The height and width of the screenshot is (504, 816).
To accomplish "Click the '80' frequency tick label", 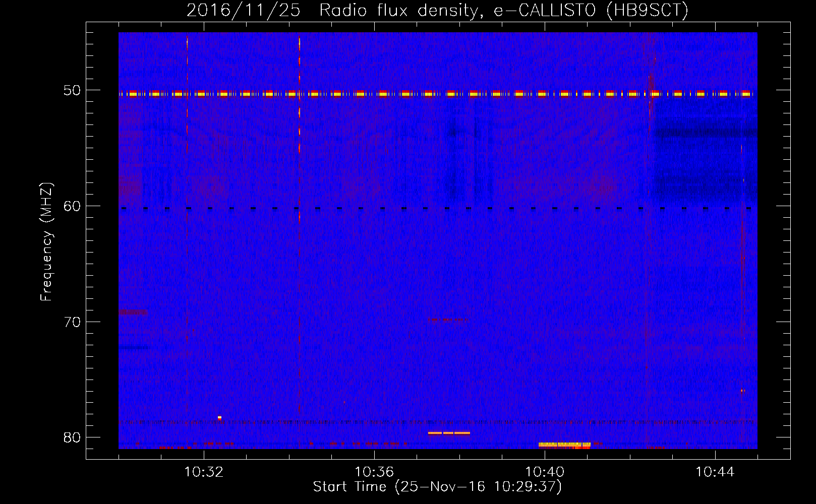I will pos(72,437).
